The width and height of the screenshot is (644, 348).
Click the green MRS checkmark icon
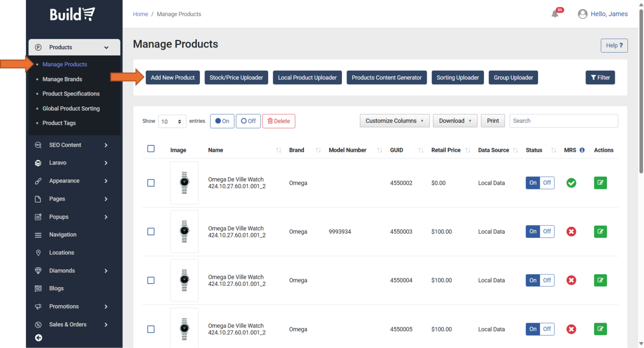571,183
